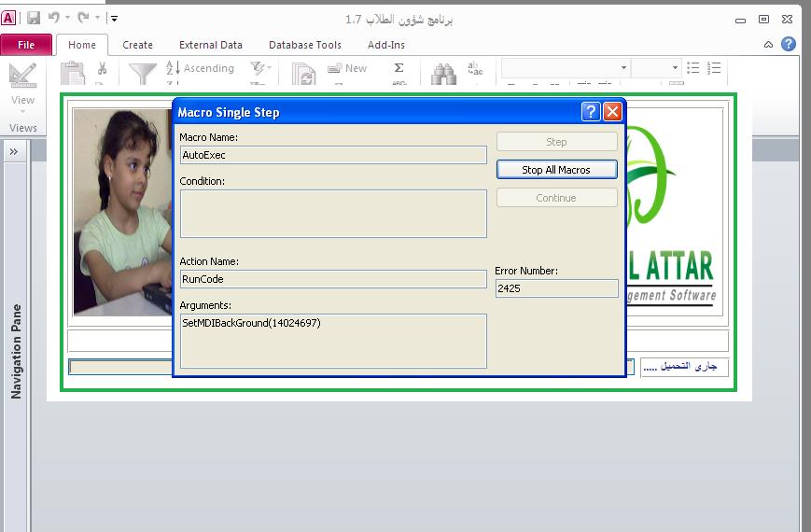Click the Refresh All icon
811x532 pixels.
point(303,74)
